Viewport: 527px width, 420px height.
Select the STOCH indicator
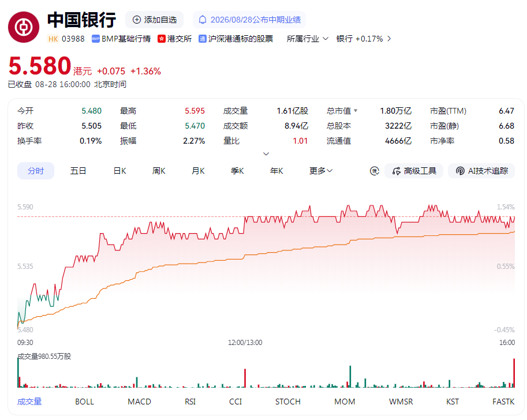[x=287, y=402]
